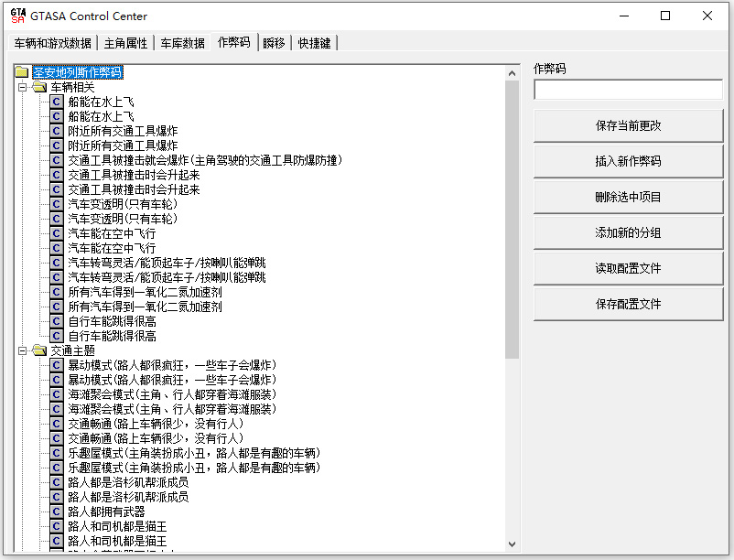Click the tree scrollbar down arrow
734x560 pixels.
(513, 544)
